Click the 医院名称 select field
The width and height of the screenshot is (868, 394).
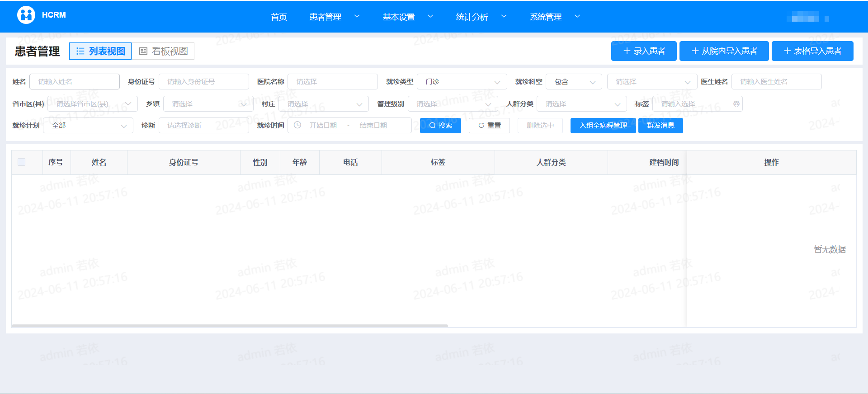tap(333, 82)
